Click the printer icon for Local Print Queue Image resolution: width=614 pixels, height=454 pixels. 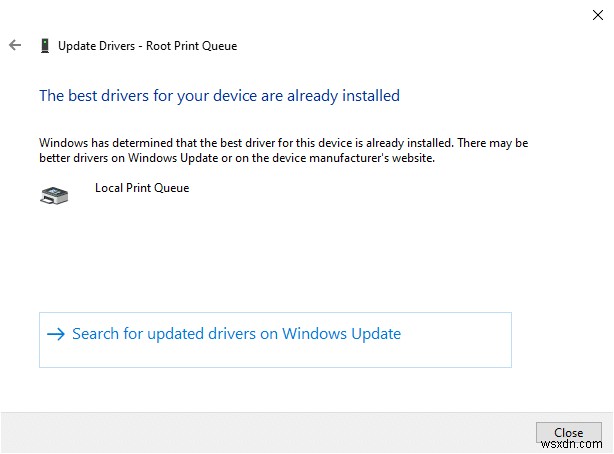coord(54,196)
